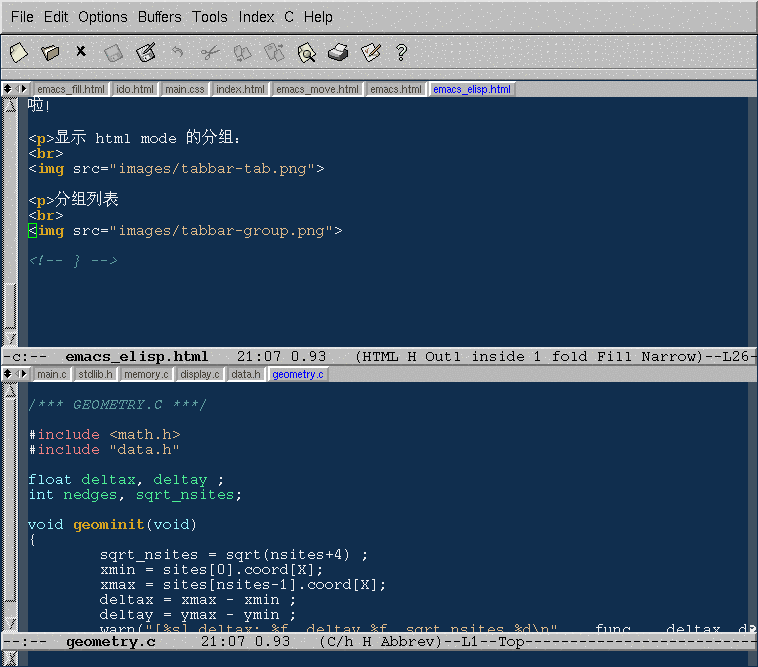
Task: Toggle tab groups in the upper tab bar
Action: click(9, 89)
